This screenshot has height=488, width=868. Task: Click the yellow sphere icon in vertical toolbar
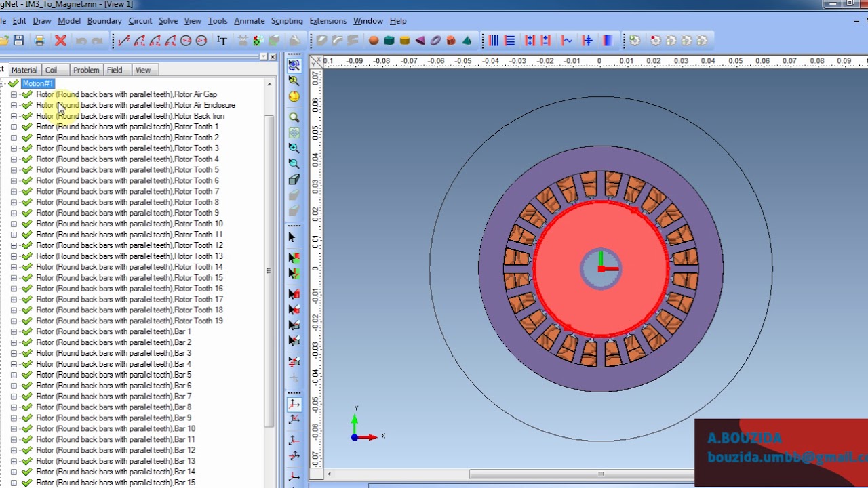(x=294, y=96)
